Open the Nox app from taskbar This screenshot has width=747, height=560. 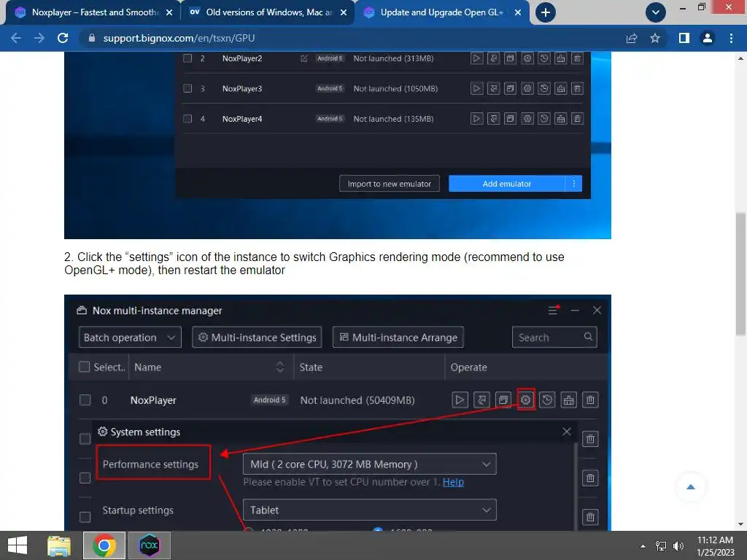[x=149, y=545]
